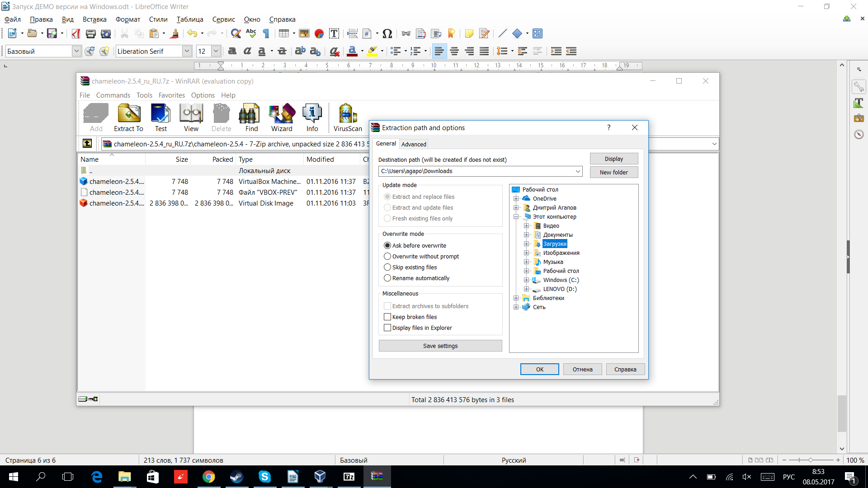Enable Keep broken files checkbox
This screenshot has height=488, width=868.
click(x=387, y=317)
